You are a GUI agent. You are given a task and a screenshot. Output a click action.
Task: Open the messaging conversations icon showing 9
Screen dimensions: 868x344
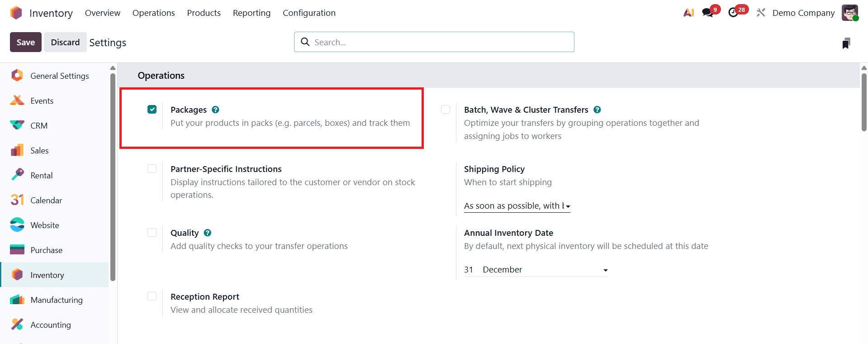coord(707,13)
